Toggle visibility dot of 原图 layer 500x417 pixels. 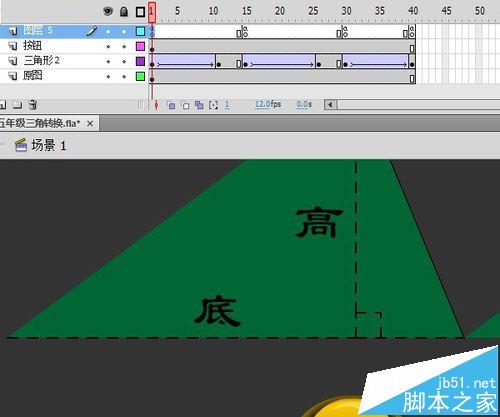108,77
